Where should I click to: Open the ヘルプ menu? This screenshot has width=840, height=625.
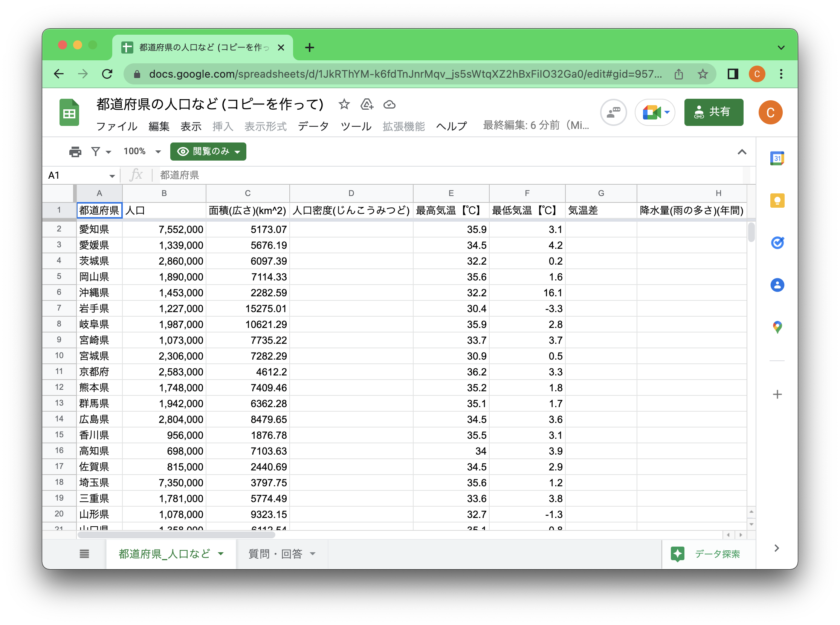point(451,126)
